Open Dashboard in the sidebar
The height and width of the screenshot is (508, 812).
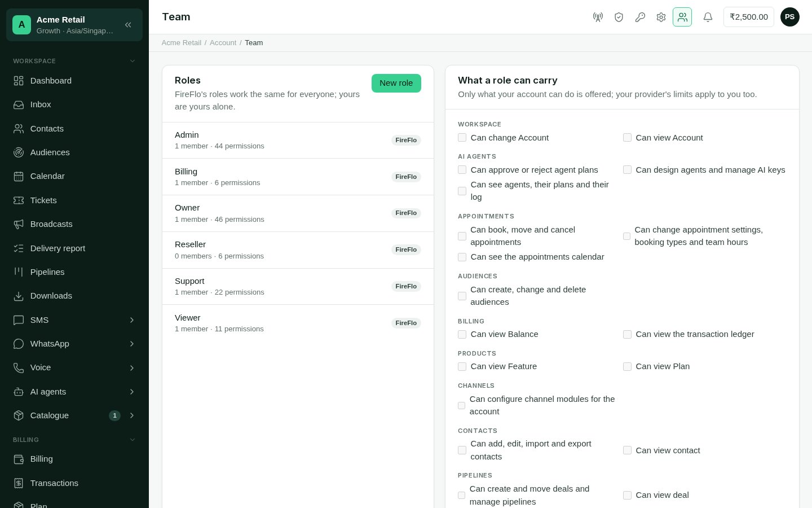click(x=74, y=81)
